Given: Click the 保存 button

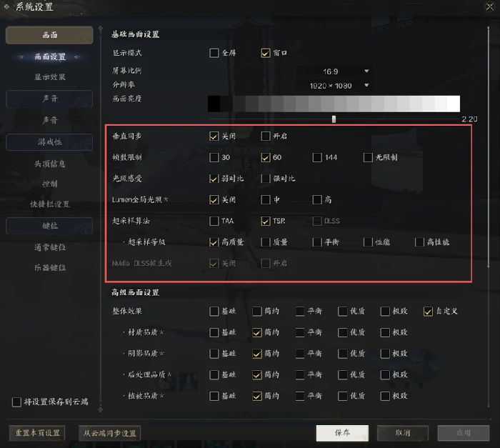Looking at the screenshot, I should click(x=342, y=433).
